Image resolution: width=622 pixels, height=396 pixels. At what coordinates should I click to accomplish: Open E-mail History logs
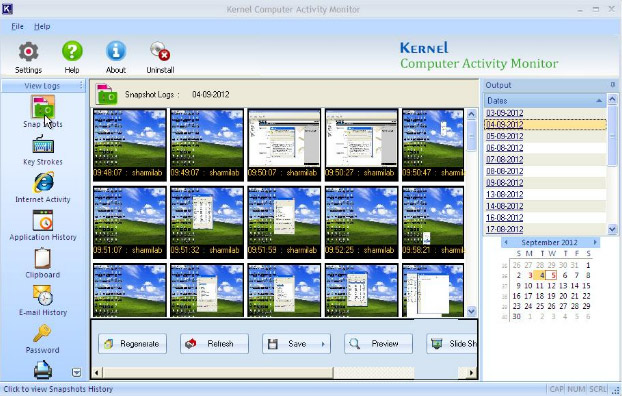click(x=43, y=296)
